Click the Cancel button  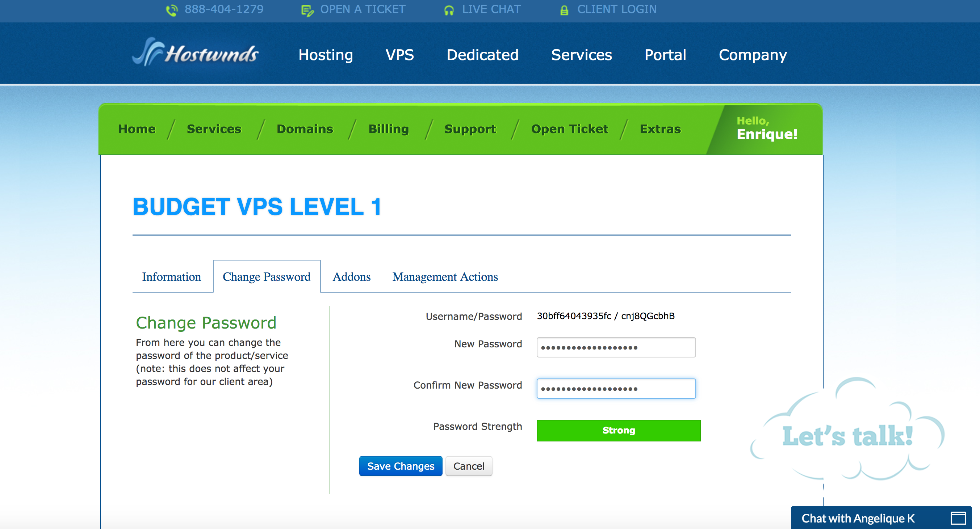point(469,466)
